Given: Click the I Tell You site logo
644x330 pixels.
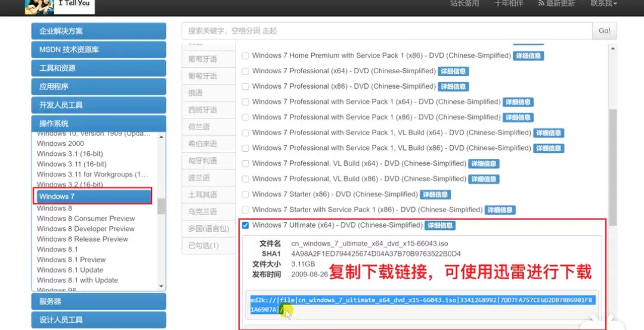Looking at the screenshot, I should click(60, 7).
